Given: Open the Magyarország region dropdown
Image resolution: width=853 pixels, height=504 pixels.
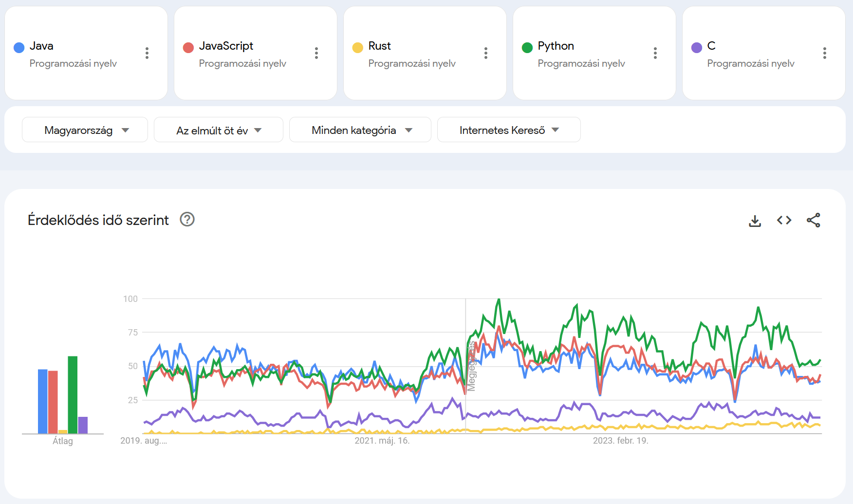Looking at the screenshot, I should (85, 130).
